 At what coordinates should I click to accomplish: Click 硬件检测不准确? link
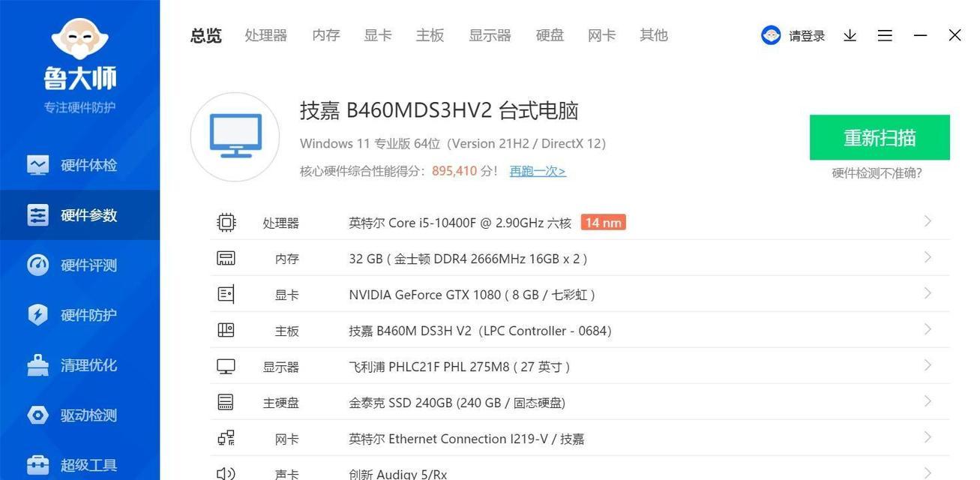pos(877,173)
